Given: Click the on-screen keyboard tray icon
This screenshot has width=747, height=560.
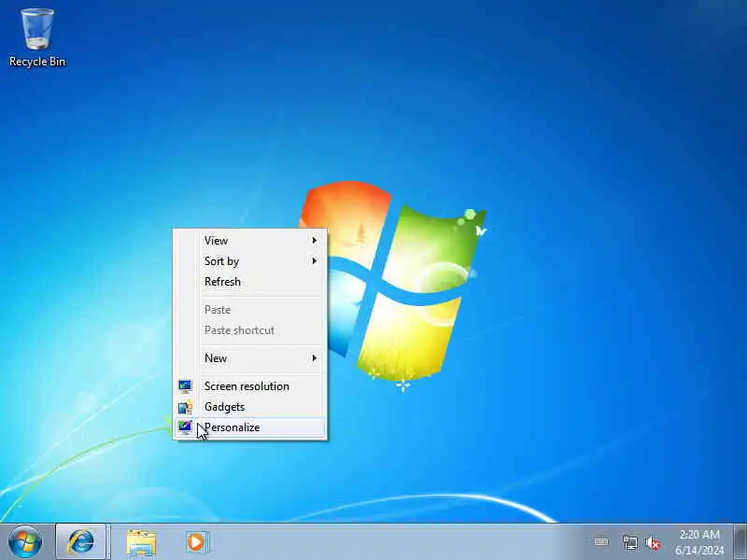Looking at the screenshot, I should [x=601, y=542].
